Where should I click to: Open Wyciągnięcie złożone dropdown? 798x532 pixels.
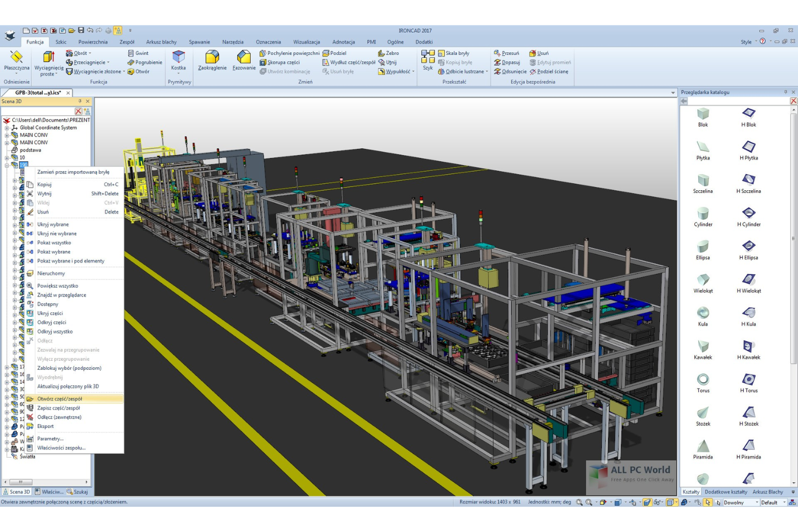pyautogui.click(x=124, y=72)
